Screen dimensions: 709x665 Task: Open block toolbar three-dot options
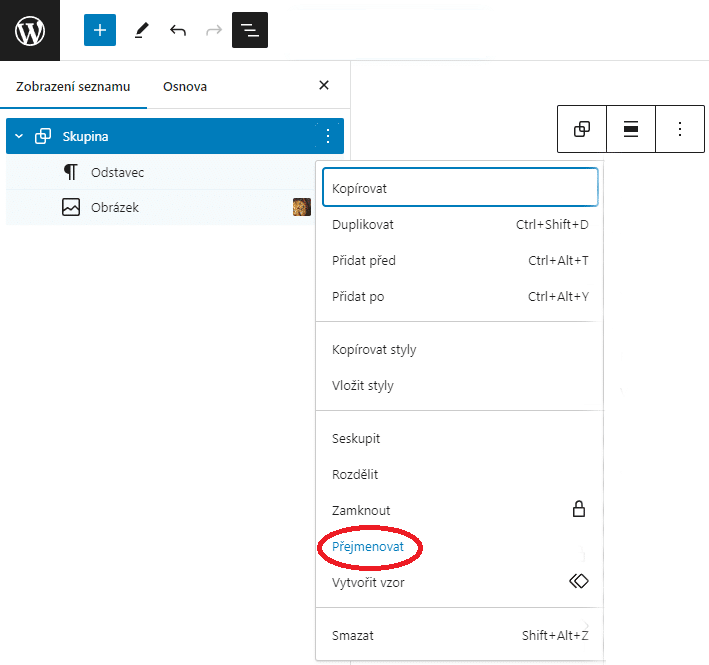(x=680, y=129)
